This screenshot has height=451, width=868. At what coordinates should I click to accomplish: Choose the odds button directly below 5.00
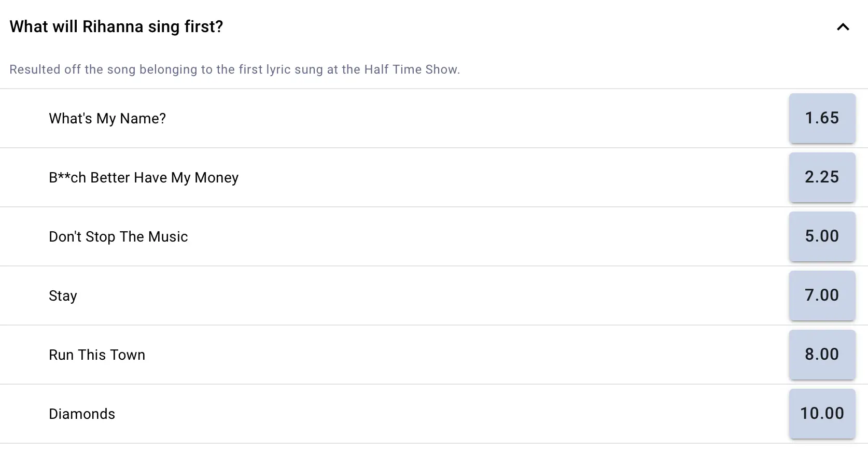pos(822,295)
